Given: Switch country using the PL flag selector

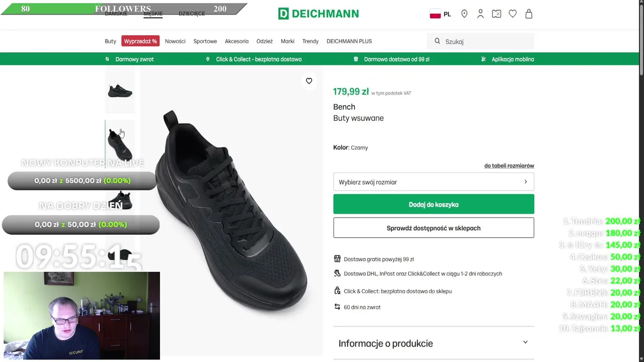Looking at the screenshot, I should (440, 14).
